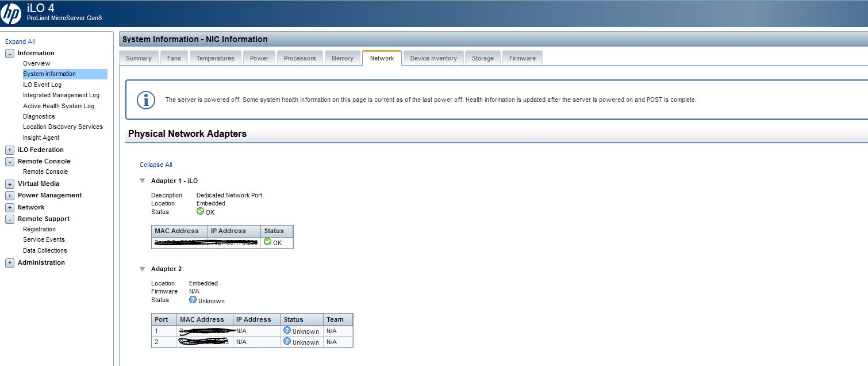Open Overview in the sidebar
This screenshot has width=868, height=366.
click(x=37, y=63)
